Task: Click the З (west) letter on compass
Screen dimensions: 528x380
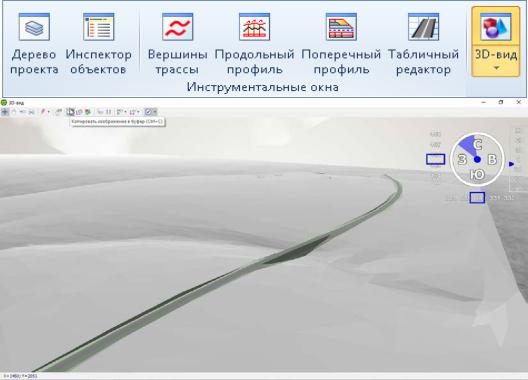Action: pyautogui.click(x=462, y=159)
